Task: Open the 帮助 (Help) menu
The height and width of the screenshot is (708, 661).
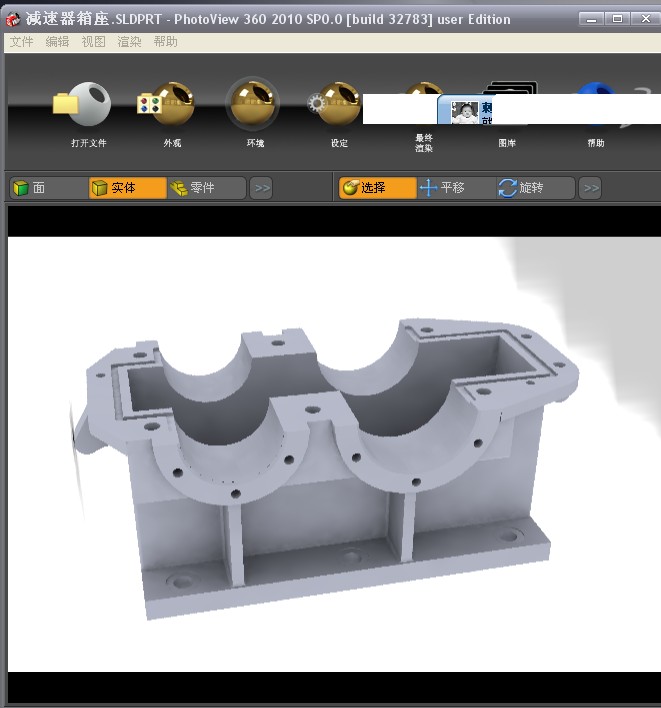Action: tap(165, 42)
